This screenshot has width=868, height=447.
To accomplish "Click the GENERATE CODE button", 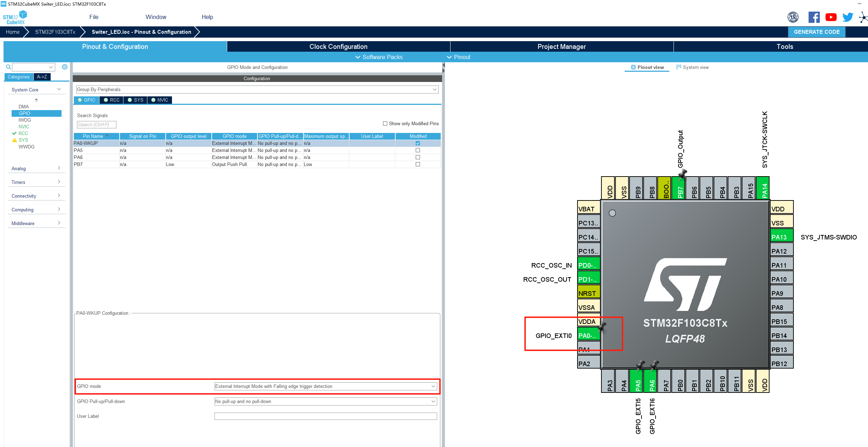I will point(817,32).
